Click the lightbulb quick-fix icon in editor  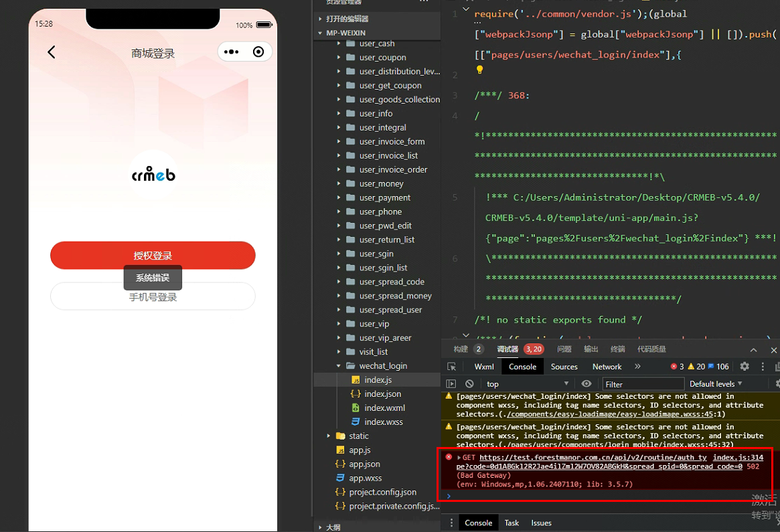pos(479,70)
